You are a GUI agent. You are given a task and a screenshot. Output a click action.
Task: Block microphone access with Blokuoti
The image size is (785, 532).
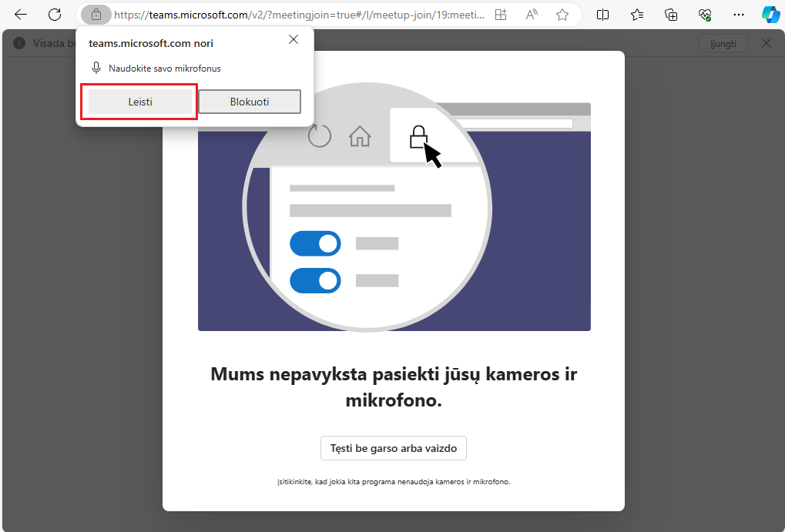point(250,102)
